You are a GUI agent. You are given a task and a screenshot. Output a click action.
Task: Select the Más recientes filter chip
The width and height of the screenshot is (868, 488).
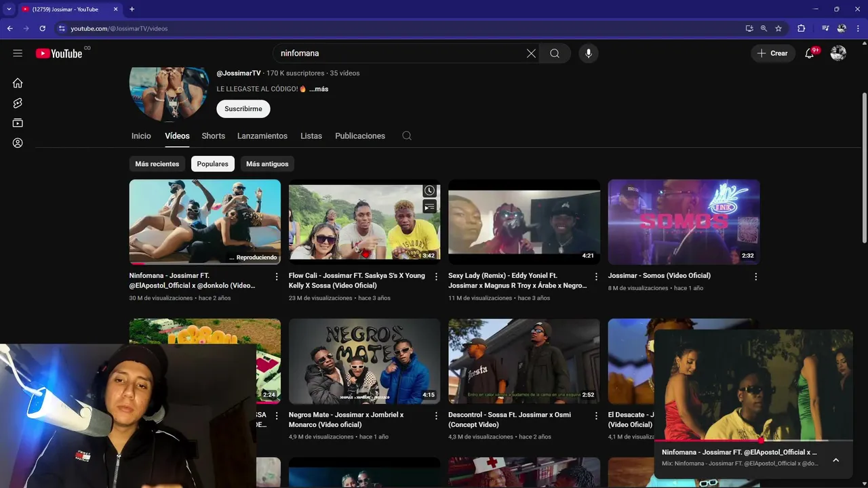(x=157, y=164)
